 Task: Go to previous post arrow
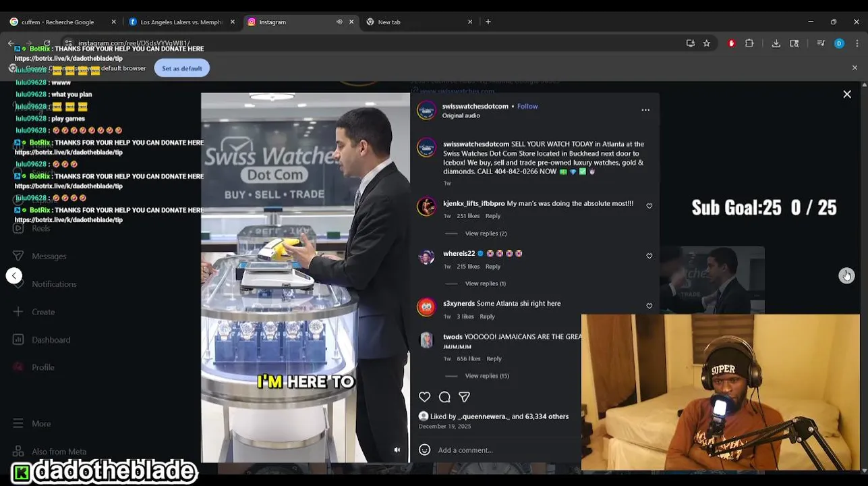coord(14,275)
